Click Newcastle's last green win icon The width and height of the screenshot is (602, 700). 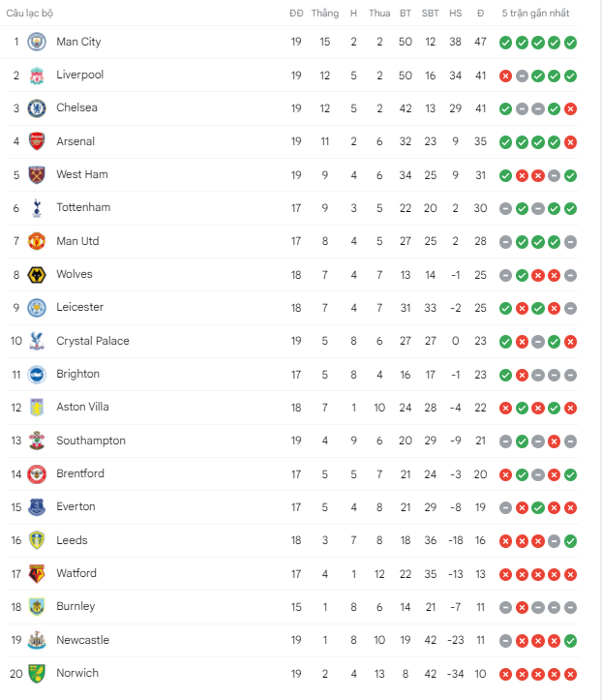(570, 641)
